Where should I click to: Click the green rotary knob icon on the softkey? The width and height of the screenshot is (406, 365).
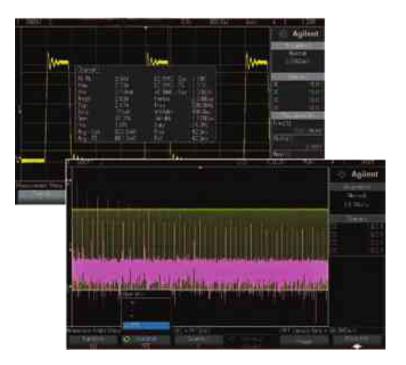coord(127,339)
